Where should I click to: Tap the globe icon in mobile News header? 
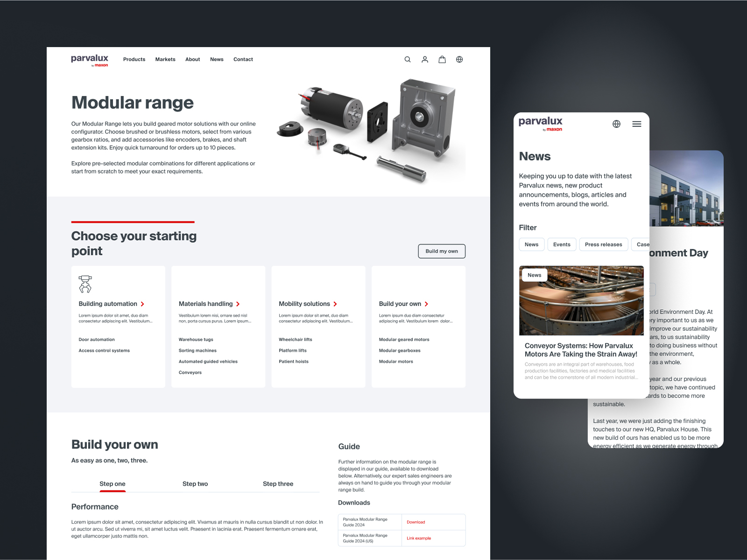click(616, 124)
